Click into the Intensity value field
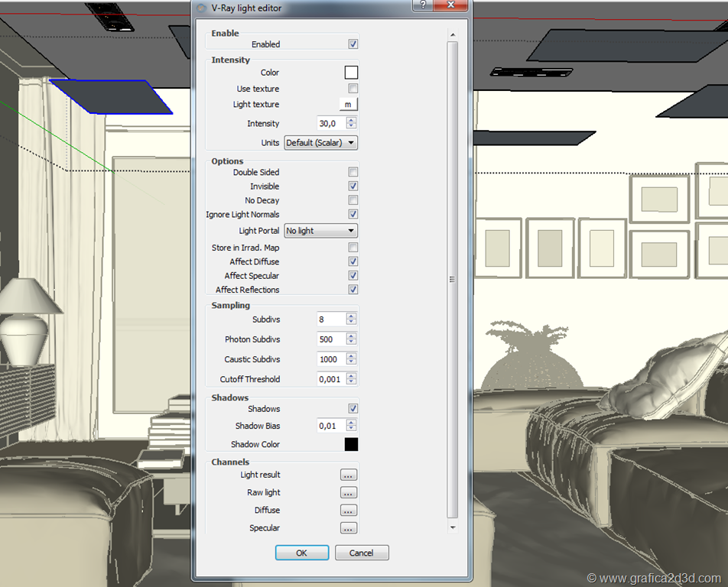This screenshot has height=587, width=728. pos(330,124)
